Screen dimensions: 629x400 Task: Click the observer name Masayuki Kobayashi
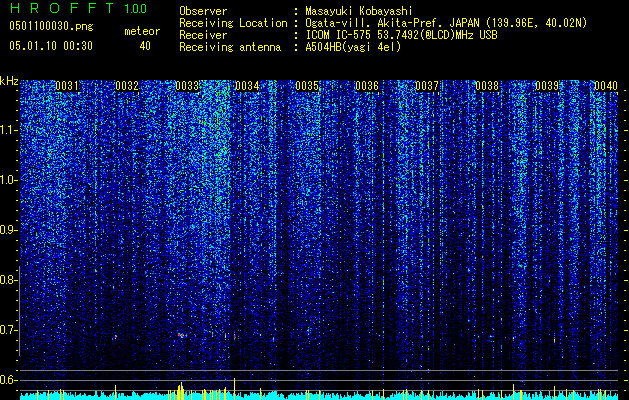[359, 12]
